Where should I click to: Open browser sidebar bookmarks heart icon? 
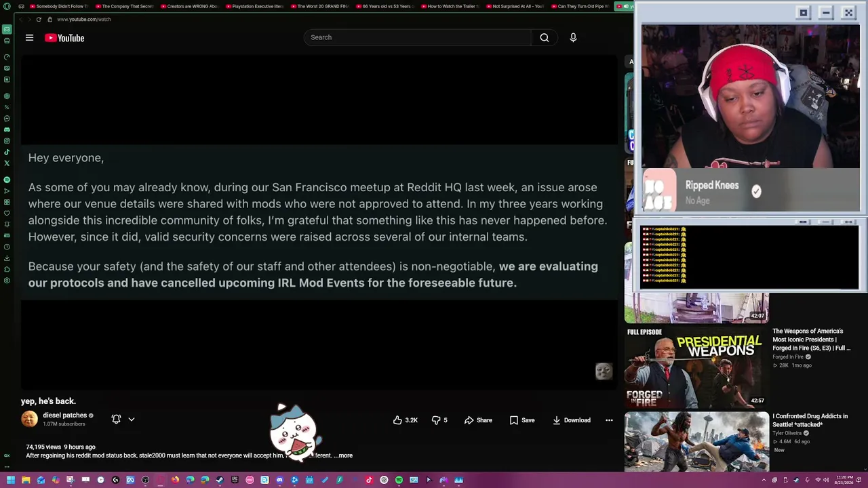tap(7, 213)
